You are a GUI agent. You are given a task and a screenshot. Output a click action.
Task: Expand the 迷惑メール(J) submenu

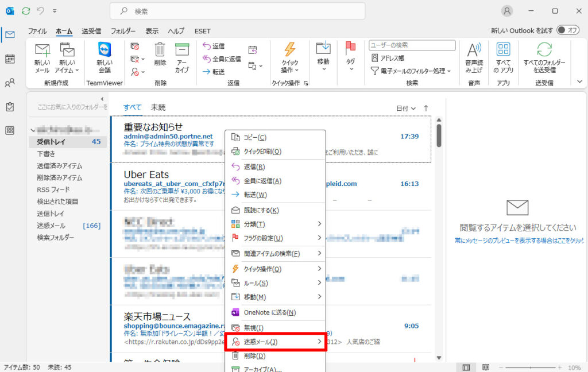tap(276, 342)
